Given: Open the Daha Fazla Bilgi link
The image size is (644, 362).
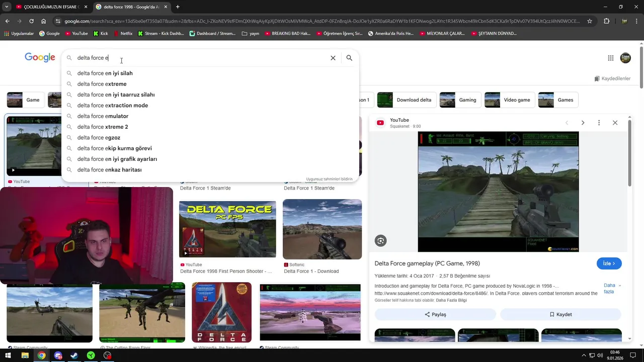Looking at the screenshot, I should 451,300.
